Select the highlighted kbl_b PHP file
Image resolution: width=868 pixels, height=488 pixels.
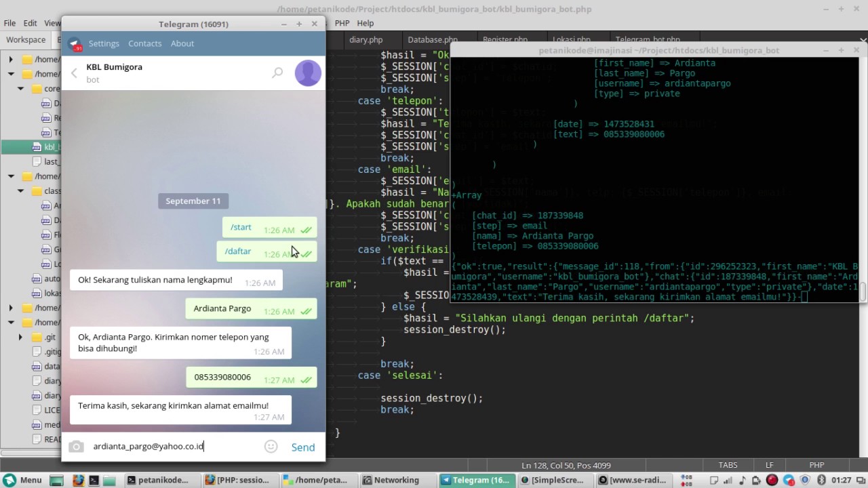click(x=31, y=147)
